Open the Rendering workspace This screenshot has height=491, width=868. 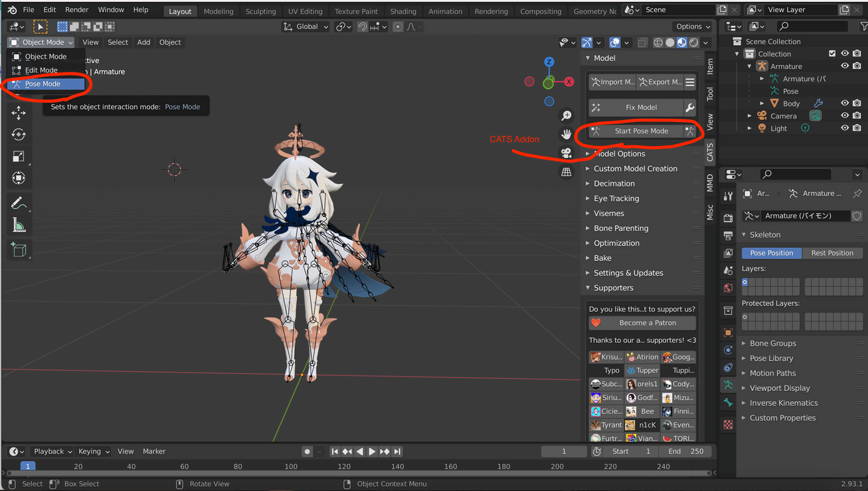coord(491,11)
